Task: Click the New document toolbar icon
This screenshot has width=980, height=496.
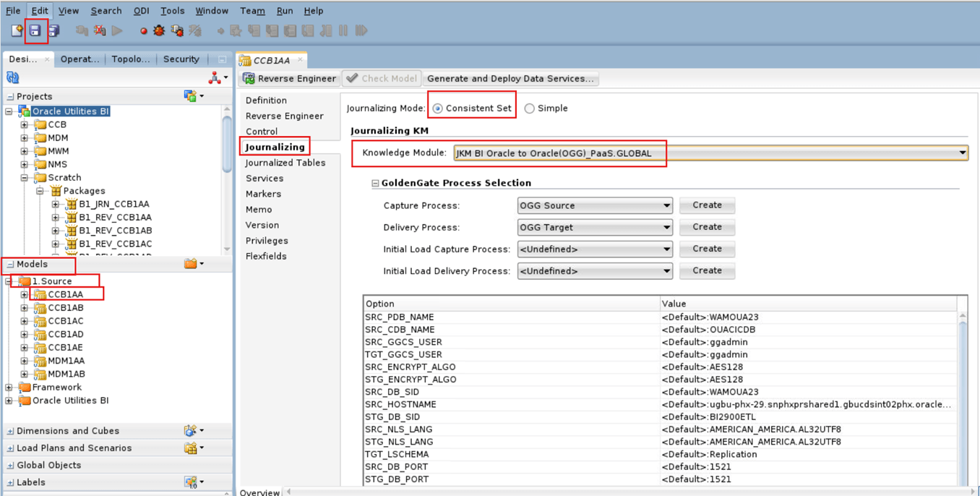Action: coord(17,31)
